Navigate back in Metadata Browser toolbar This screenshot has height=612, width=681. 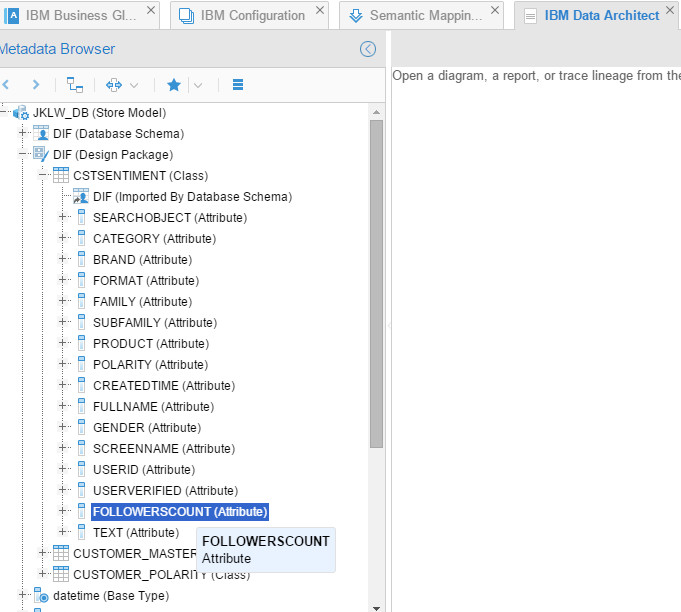pyautogui.click(x=6, y=85)
